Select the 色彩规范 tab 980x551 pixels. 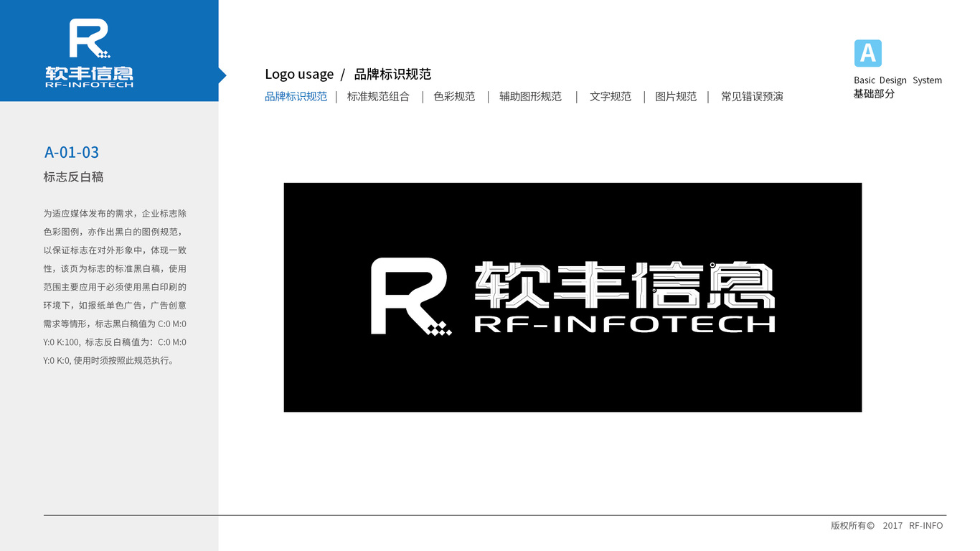pos(454,96)
